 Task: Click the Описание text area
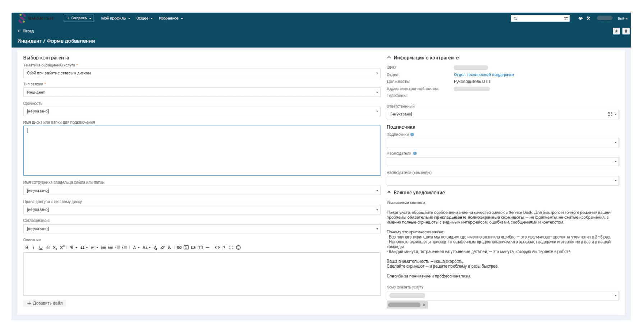point(202,274)
